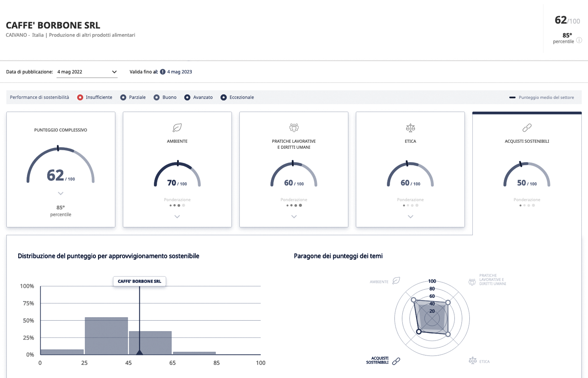588x378 pixels.
Task: Click the histogram bar between 65 and 85
Action: [194, 353]
